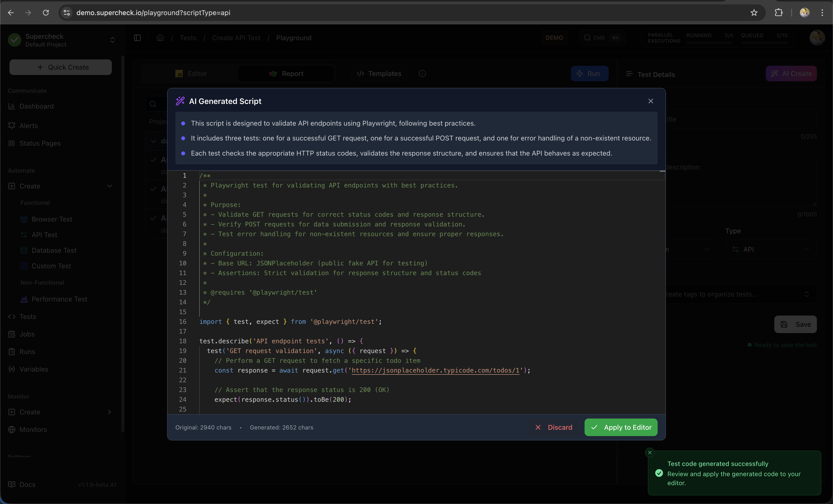Select Custom Test in the sidebar
The image size is (833, 504).
tap(51, 266)
